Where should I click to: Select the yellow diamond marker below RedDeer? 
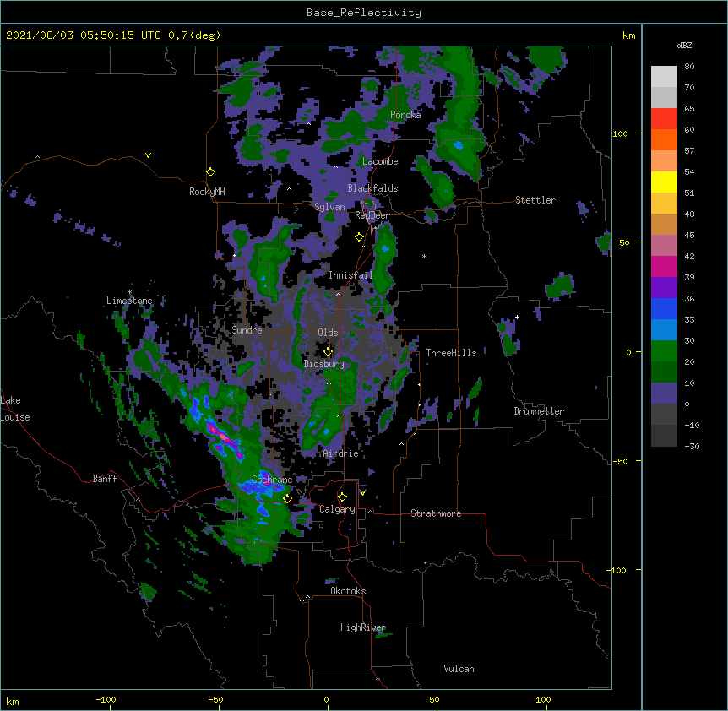tap(360, 237)
